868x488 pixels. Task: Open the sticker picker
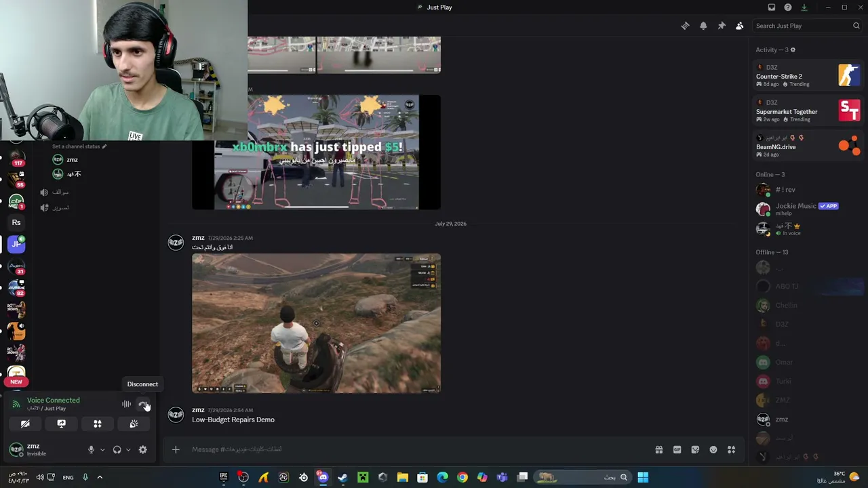[695, 449]
